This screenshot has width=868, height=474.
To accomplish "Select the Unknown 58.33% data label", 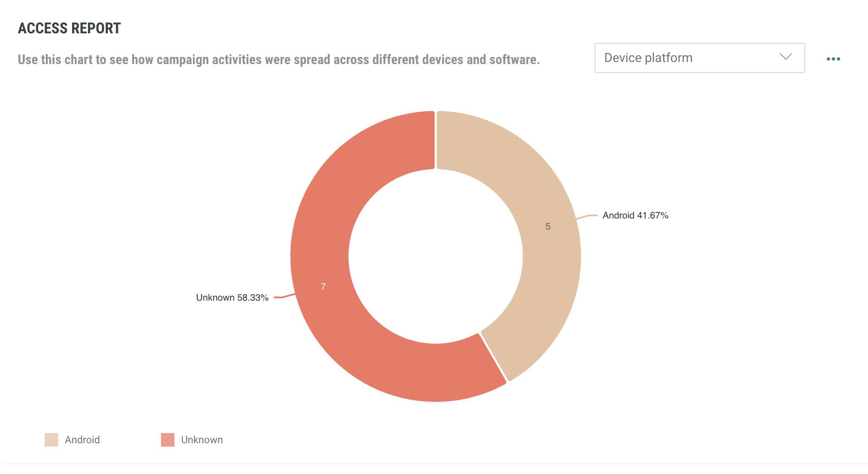I will pos(232,298).
